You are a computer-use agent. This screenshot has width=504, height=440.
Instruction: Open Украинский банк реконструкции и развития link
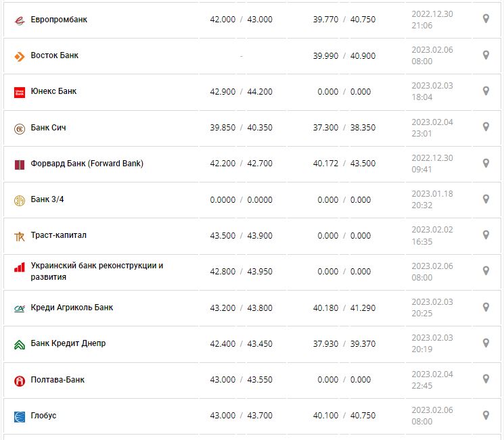[97, 271]
